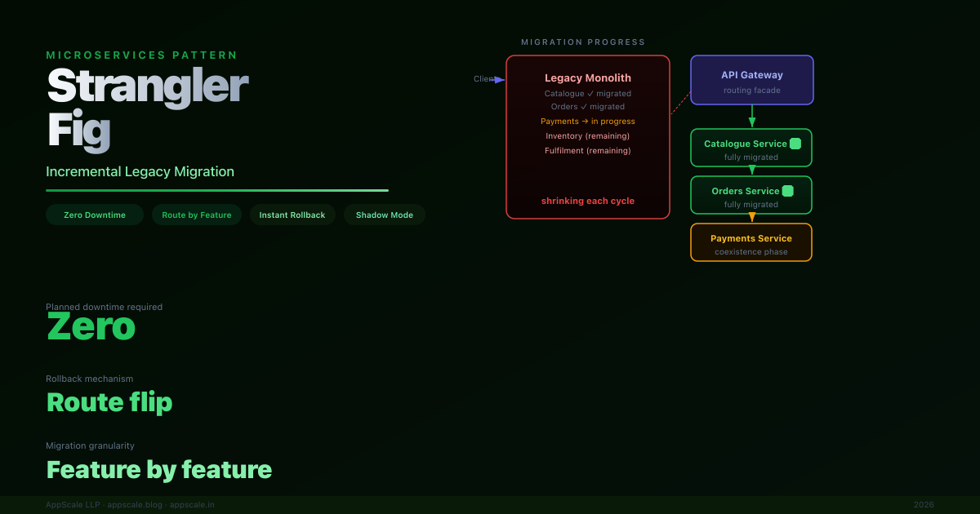
Task: Click green arrow from API Gateway to Catalogue
Action: click(751, 117)
